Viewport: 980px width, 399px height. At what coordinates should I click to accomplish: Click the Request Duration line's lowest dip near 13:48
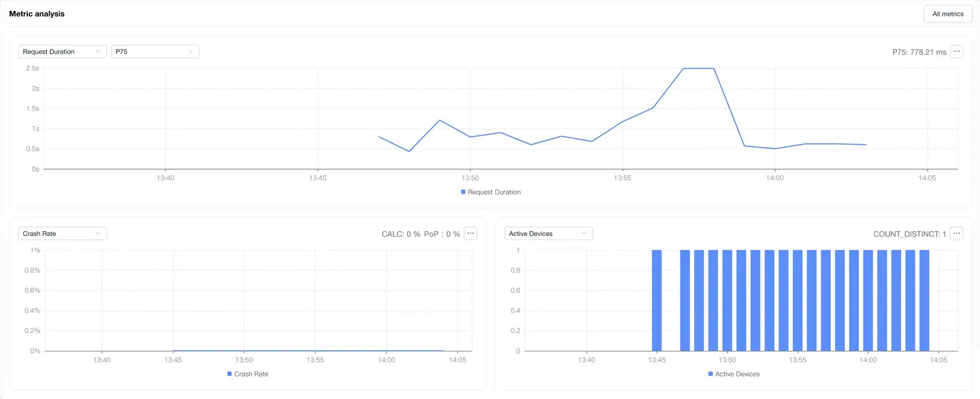click(x=409, y=151)
